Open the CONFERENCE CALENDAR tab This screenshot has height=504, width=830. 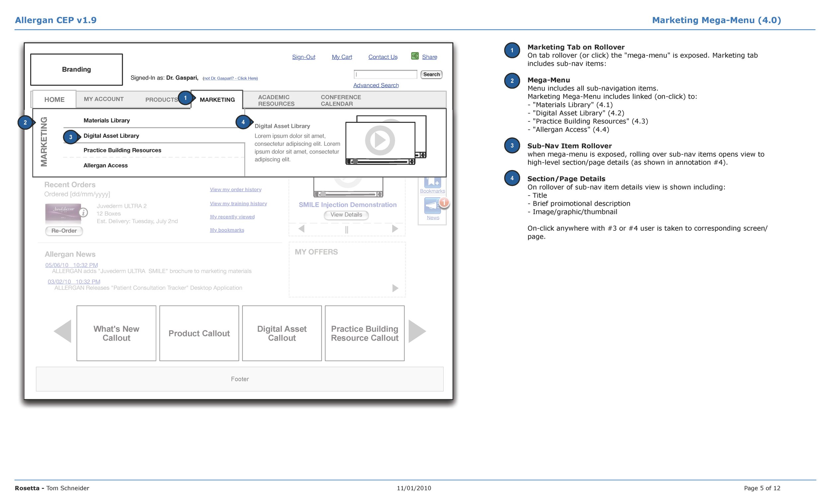(x=341, y=100)
